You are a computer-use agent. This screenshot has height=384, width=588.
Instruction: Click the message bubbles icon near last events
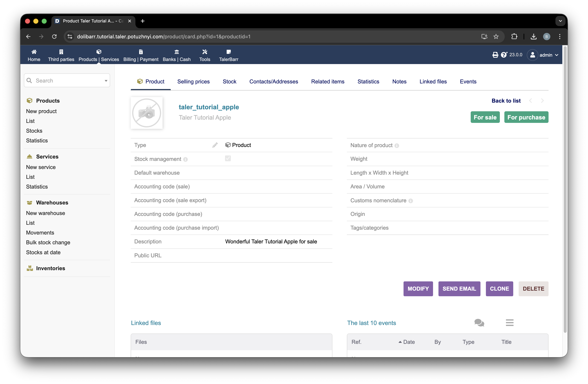click(x=479, y=322)
